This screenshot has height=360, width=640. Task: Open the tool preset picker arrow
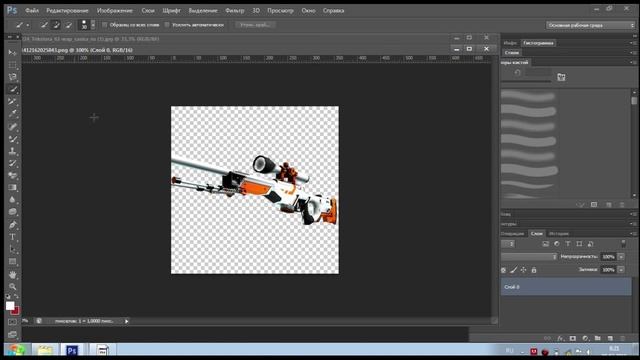click(28, 25)
